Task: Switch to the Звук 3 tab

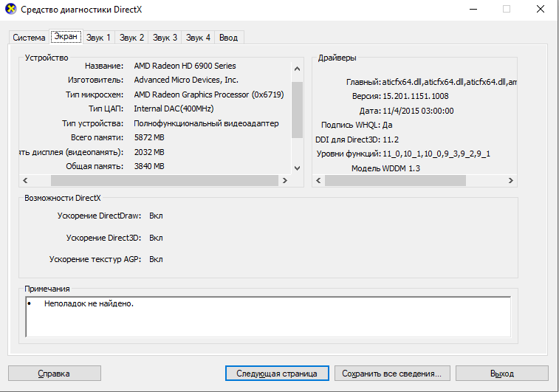Action: pos(165,38)
